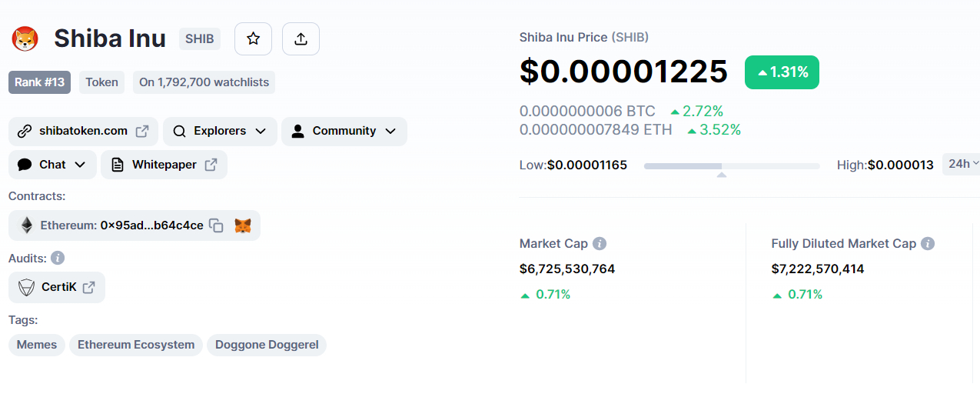The width and height of the screenshot is (980, 394).
Task: Open the Chat dropdown
Action: click(x=52, y=165)
